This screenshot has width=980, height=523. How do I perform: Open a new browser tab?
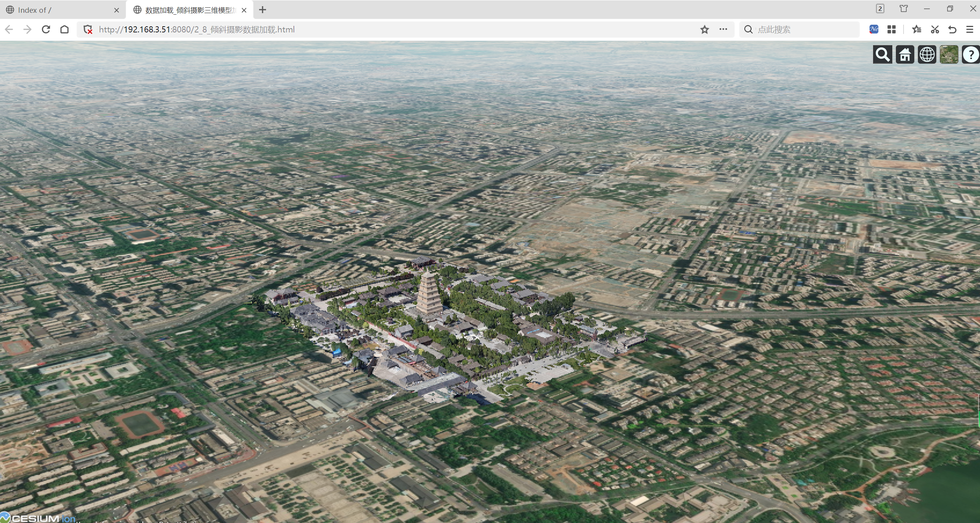tap(263, 10)
